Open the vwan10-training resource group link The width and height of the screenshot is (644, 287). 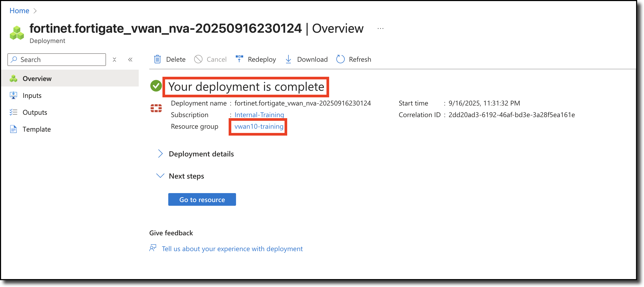pos(258,126)
